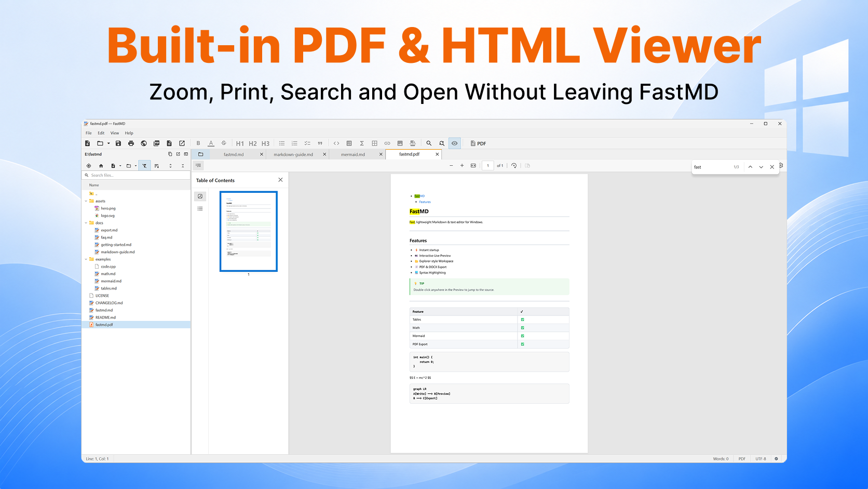Viewport: 868px width, 489px height.
Task: Zoom in PDF with plus button
Action: pyautogui.click(x=462, y=166)
